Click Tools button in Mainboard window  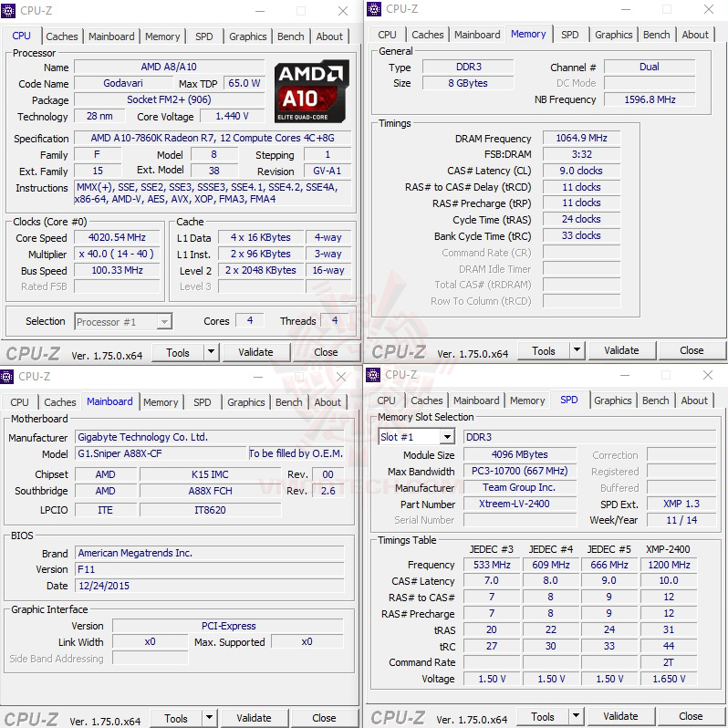pyautogui.click(x=176, y=718)
